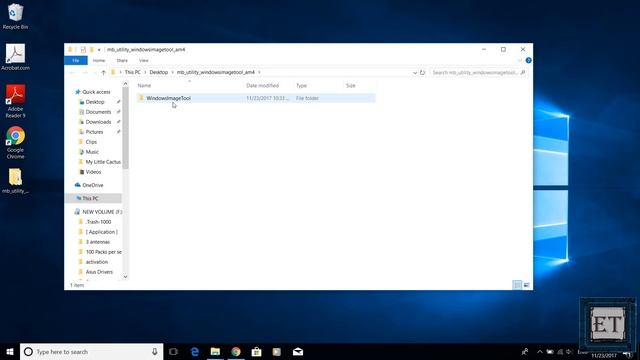Sort by the Size column header
This screenshot has height=360, width=640.
(x=351, y=85)
